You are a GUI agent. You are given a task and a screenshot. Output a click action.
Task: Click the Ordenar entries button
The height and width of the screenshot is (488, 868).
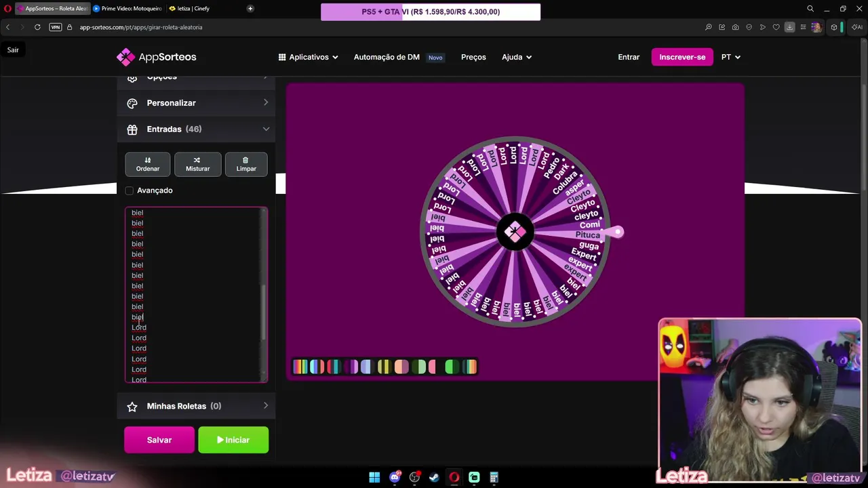click(148, 164)
